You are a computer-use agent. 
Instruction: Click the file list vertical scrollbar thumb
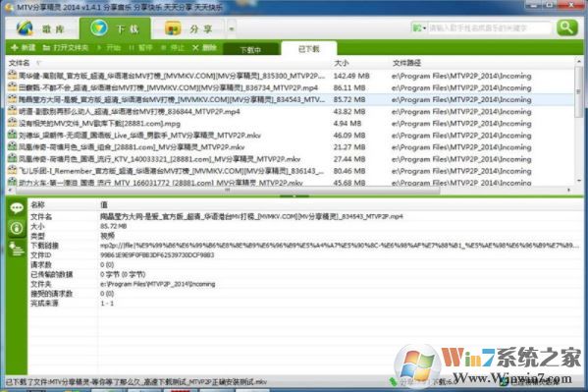[578, 91]
